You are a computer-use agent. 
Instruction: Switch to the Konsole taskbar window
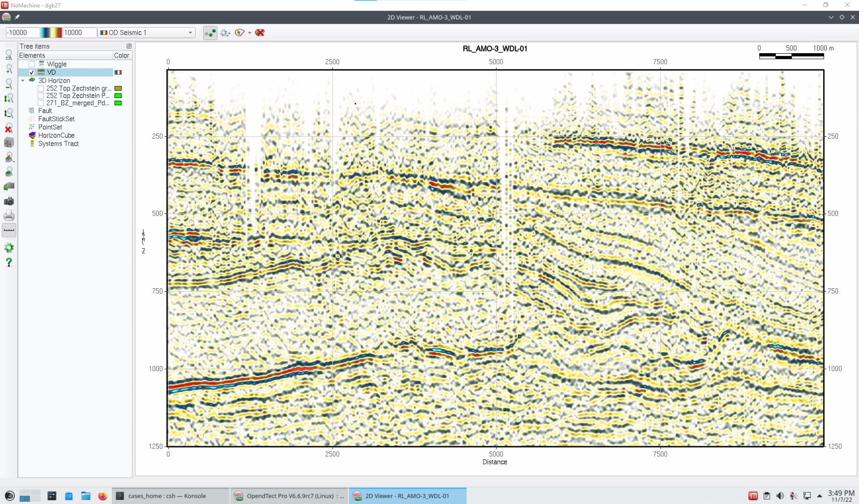pyautogui.click(x=167, y=496)
